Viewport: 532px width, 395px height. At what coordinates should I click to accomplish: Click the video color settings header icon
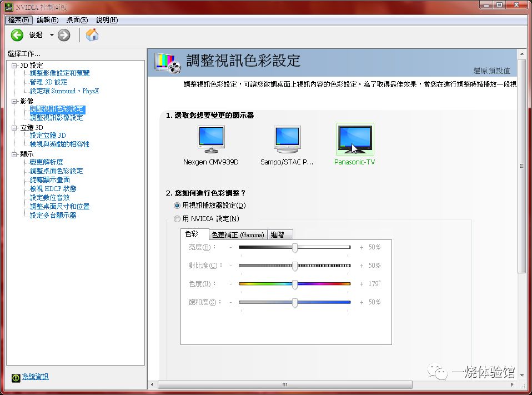point(168,63)
